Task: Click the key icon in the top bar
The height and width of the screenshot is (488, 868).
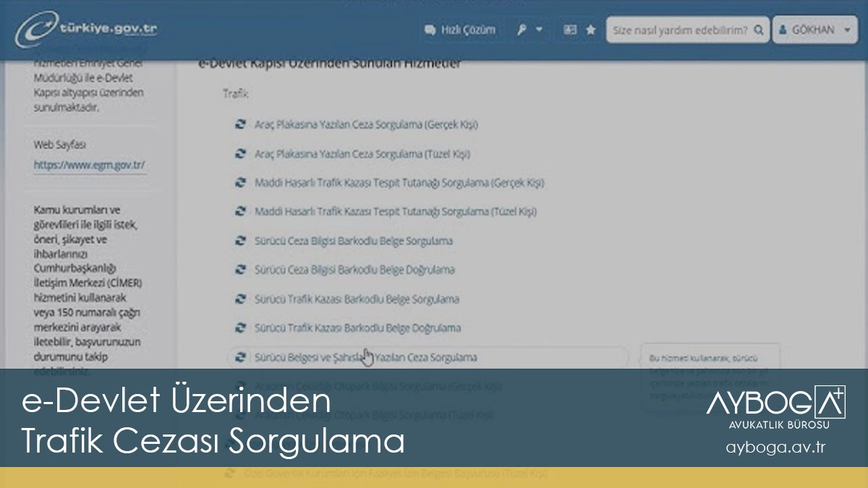Action: pyautogui.click(x=522, y=30)
